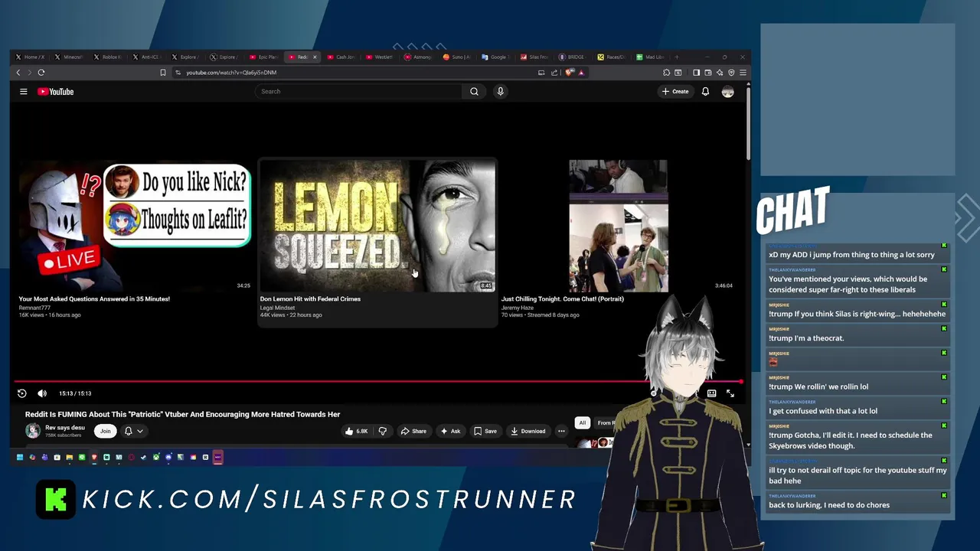The width and height of the screenshot is (980, 551).
Task: Switch to the Cash Jordan YouTube tab
Action: click(341, 57)
